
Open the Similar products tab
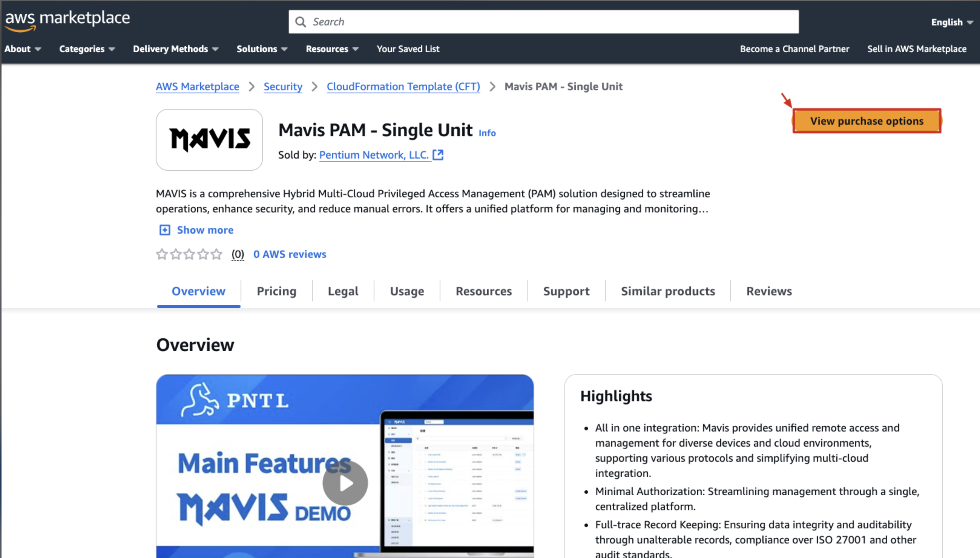tap(668, 291)
